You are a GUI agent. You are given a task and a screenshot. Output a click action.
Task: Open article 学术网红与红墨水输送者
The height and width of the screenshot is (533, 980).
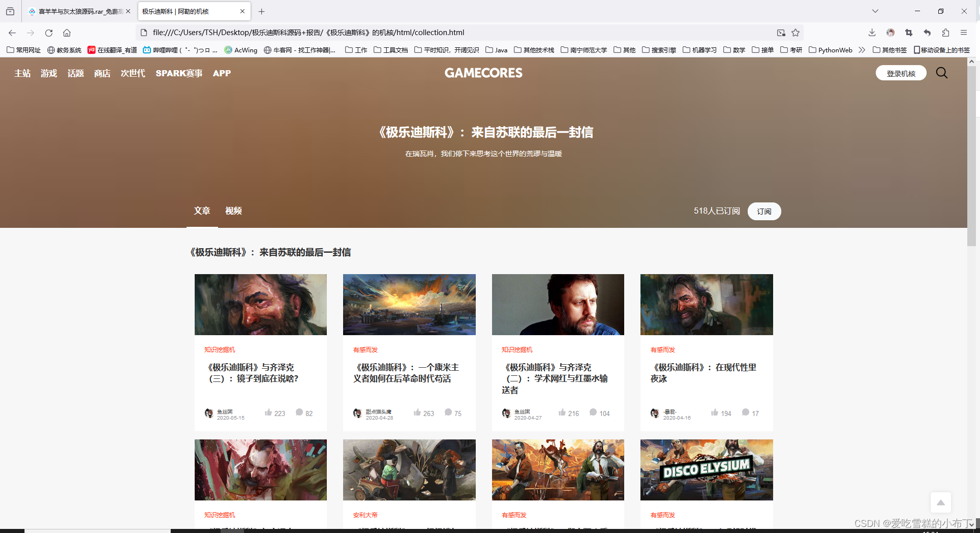click(x=554, y=378)
